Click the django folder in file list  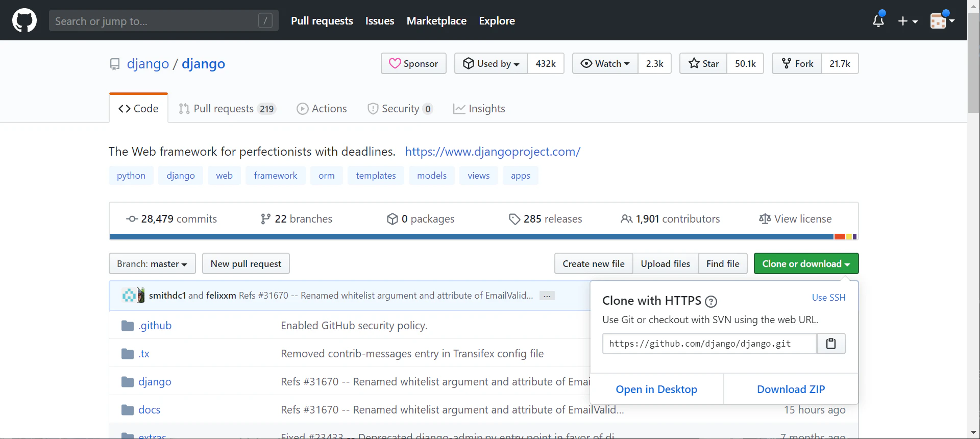[155, 382]
